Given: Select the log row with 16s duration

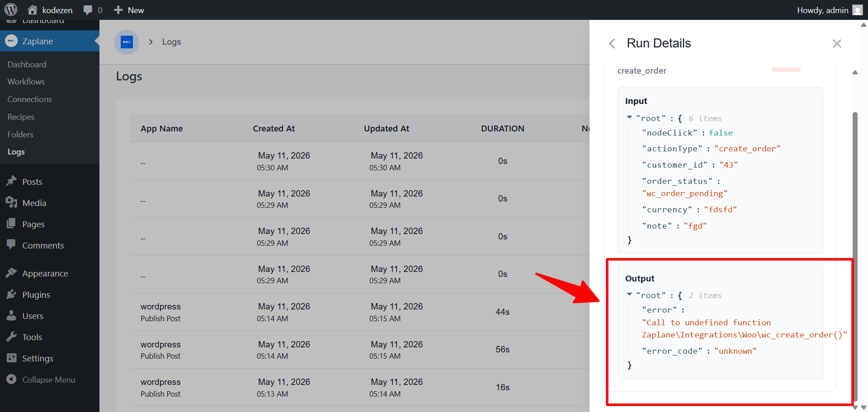Looking at the screenshot, I should (x=360, y=387).
